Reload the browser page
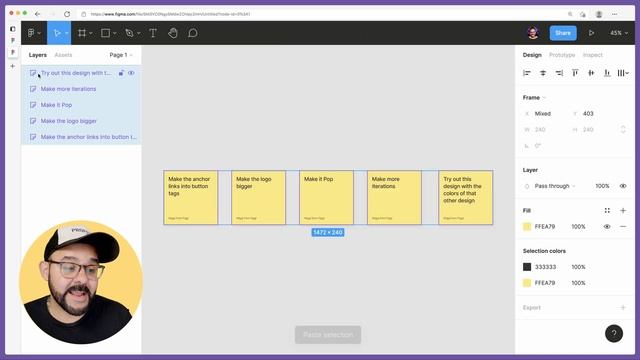Screen dimensions: 640x360 67,14
